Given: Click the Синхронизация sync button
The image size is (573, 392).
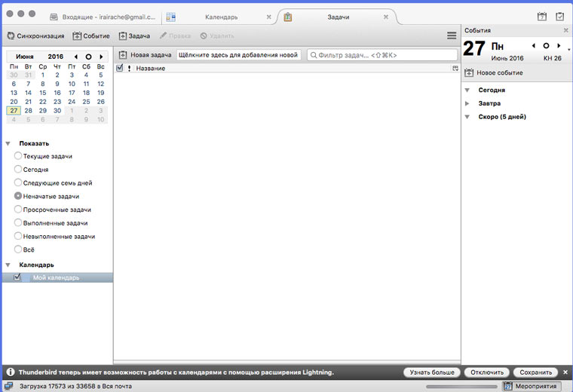Looking at the screenshot, I should [35, 35].
